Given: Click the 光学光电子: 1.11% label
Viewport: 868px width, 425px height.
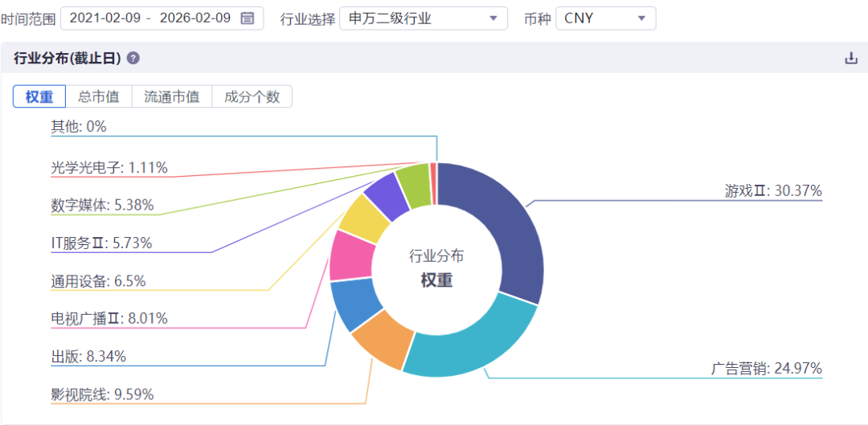Looking at the screenshot, I should click(x=109, y=167).
